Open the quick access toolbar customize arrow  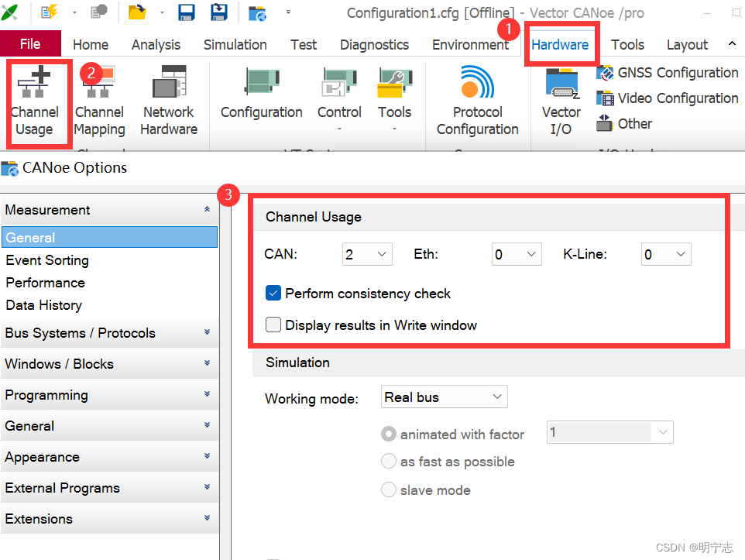[x=288, y=12]
